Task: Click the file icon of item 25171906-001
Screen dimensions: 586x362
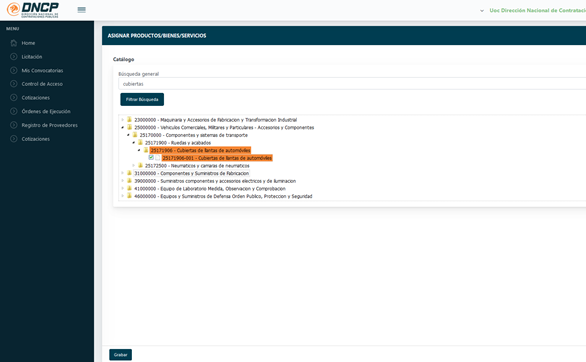Action: [158, 158]
